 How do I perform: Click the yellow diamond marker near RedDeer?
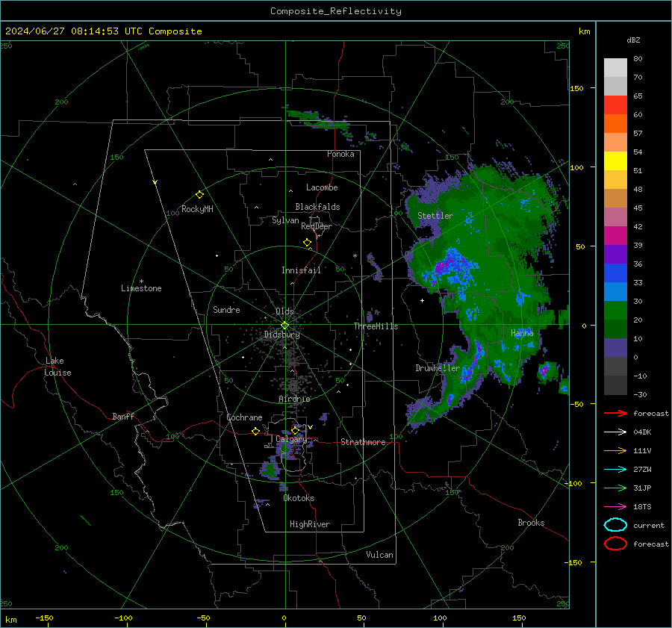pos(308,243)
